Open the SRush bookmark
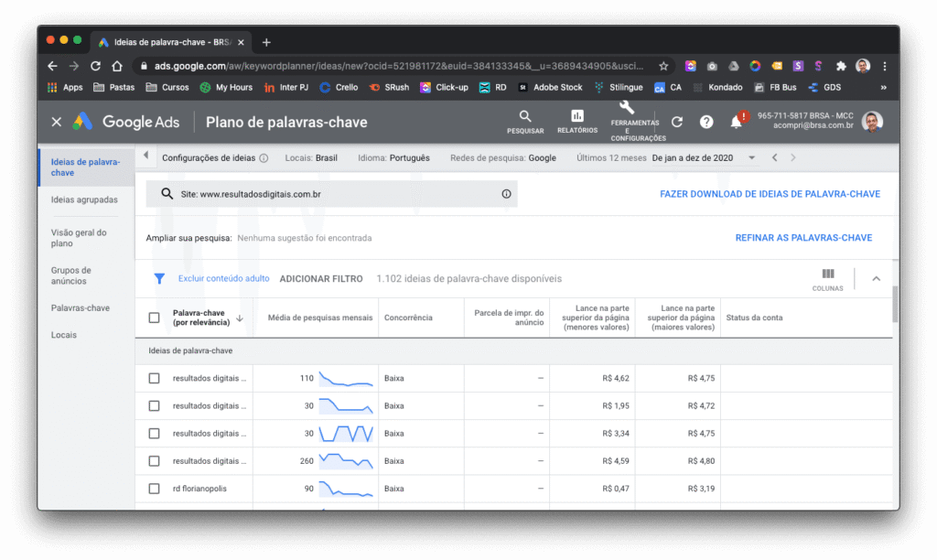Screen dimensions: 937x560 [x=389, y=87]
